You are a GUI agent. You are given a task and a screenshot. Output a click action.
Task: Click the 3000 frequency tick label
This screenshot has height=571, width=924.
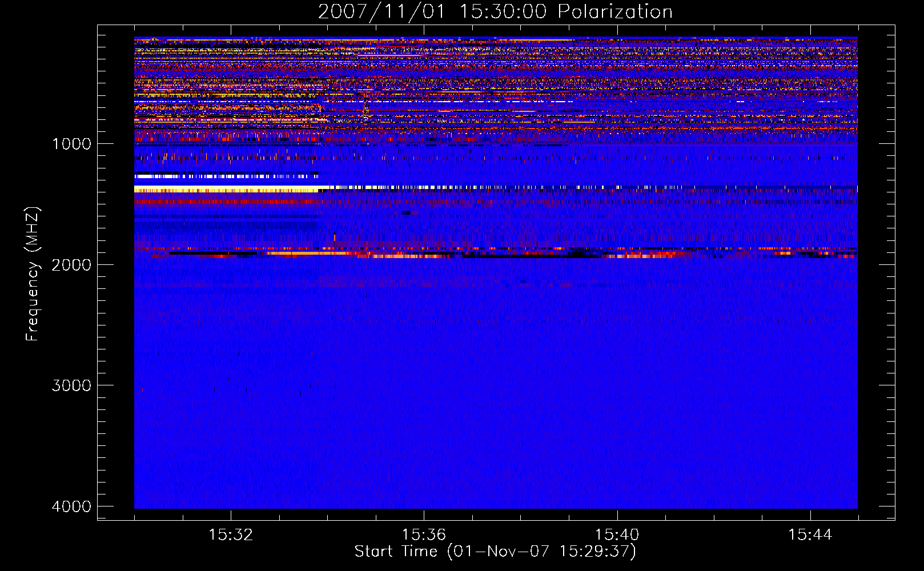point(71,385)
